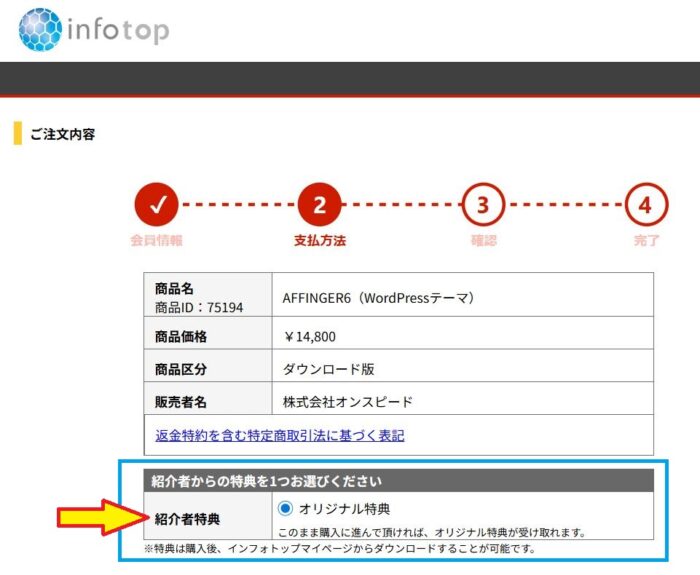Click the infotop globe logo icon
Image resolution: width=700 pixels, height=575 pixels.
[x=39, y=29]
